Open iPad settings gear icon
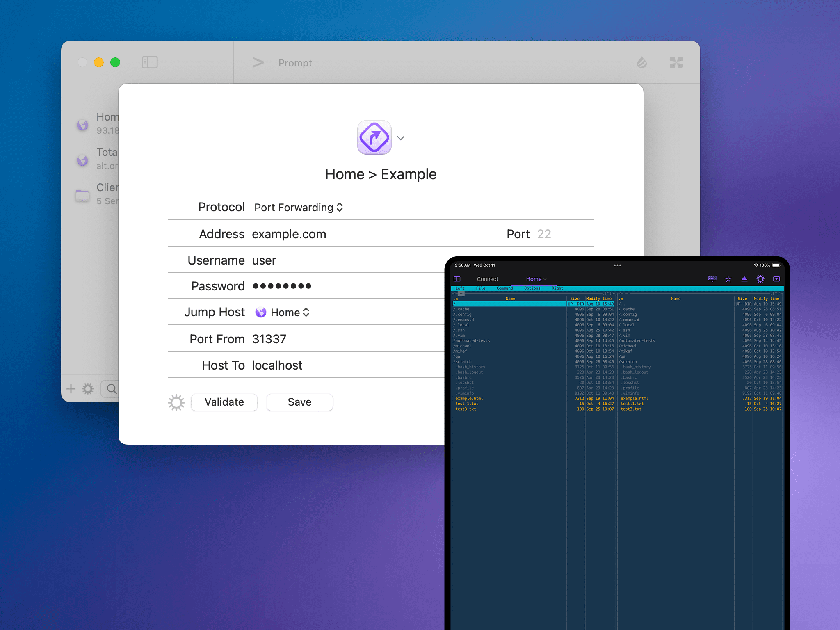The image size is (840, 630). click(760, 279)
